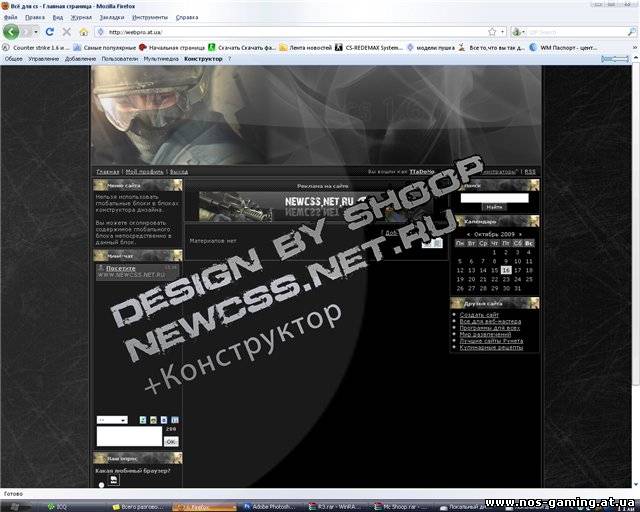The image size is (640, 512).
Task: Go to next month in calendar
Action: click(x=520, y=234)
